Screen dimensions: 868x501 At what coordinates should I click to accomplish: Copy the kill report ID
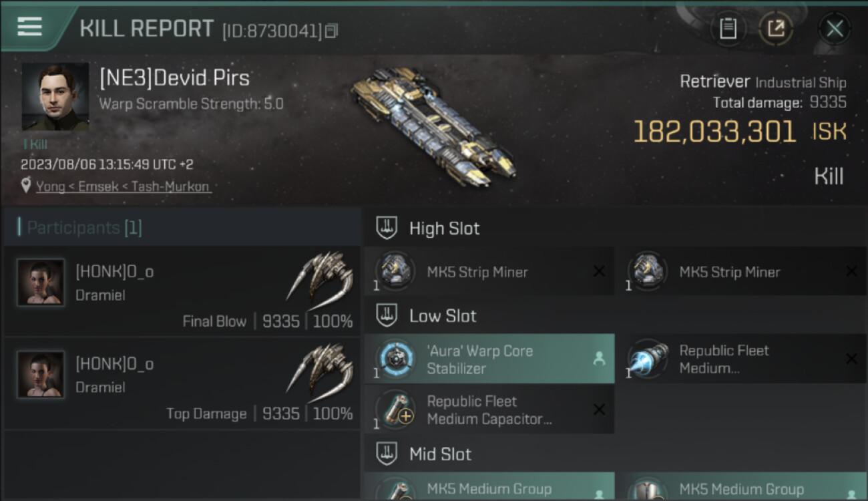point(332,31)
